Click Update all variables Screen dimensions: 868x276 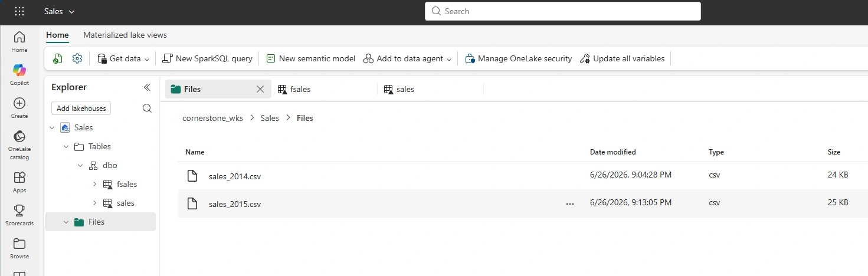tap(622, 58)
